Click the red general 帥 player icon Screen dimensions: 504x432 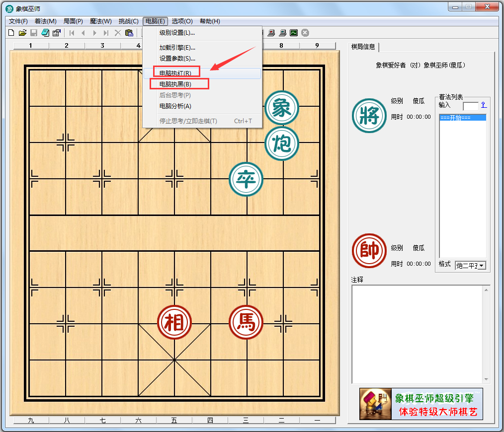click(369, 251)
